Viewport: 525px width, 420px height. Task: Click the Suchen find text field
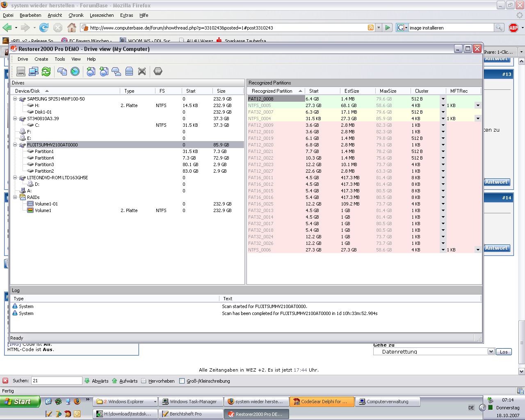point(57,381)
